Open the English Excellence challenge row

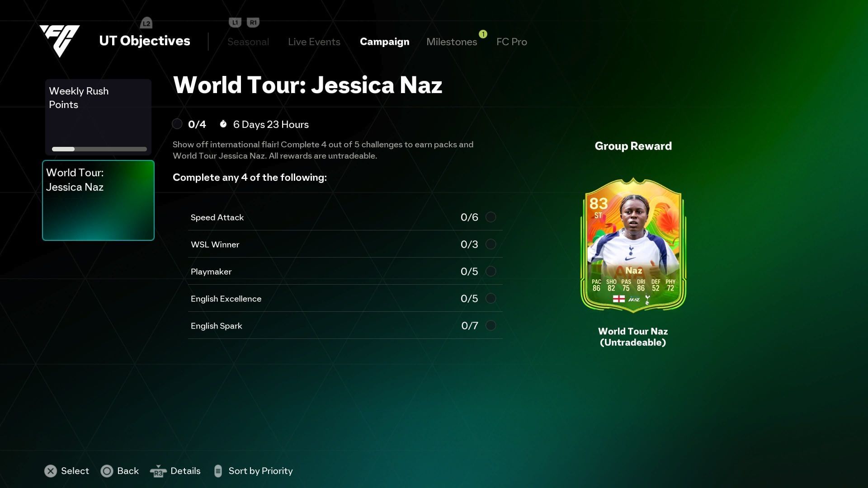pos(345,298)
